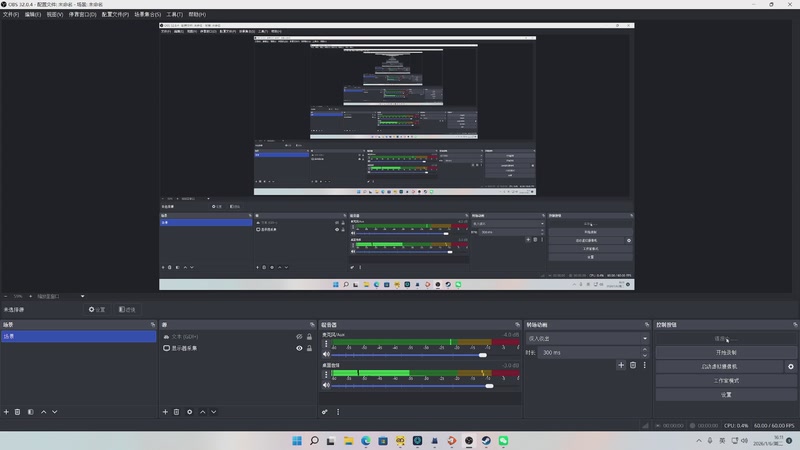Float the Scene Transitions dock header icon

(x=647, y=324)
